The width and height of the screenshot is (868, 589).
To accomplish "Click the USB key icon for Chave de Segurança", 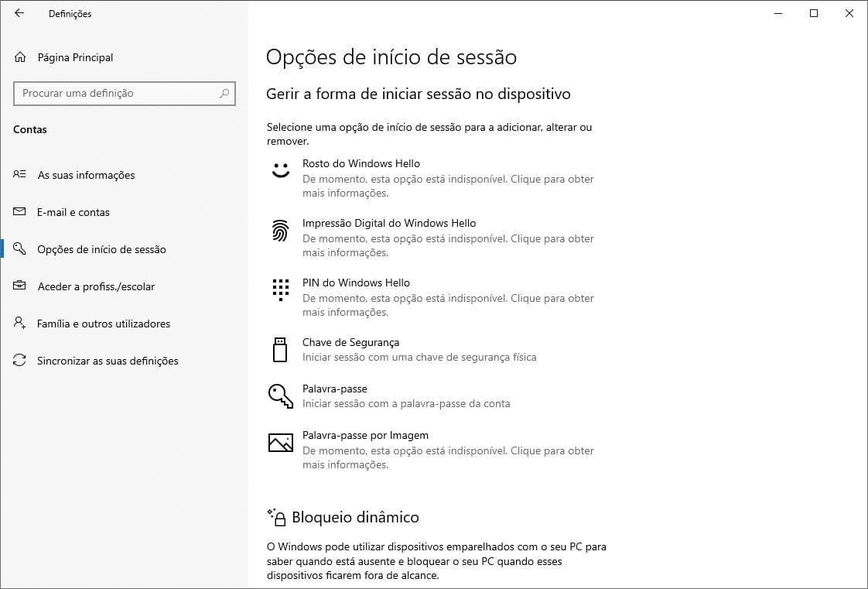I will point(280,350).
